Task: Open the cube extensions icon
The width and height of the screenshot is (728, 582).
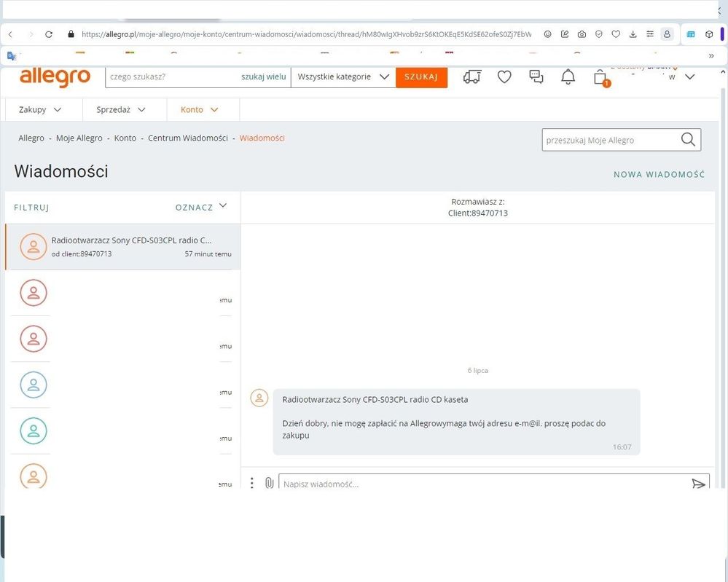Action: (x=709, y=34)
